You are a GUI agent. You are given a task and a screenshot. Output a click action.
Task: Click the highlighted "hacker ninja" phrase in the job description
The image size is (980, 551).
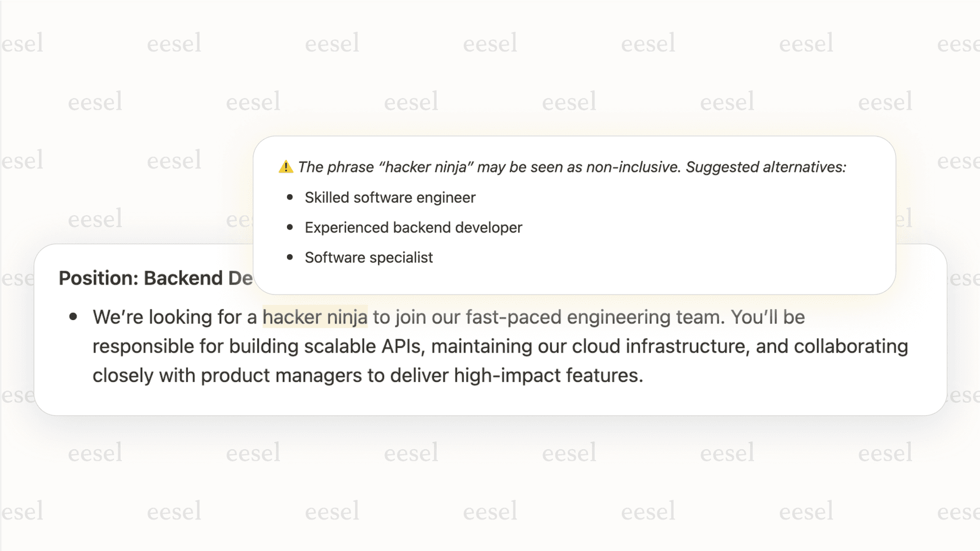(x=315, y=317)
